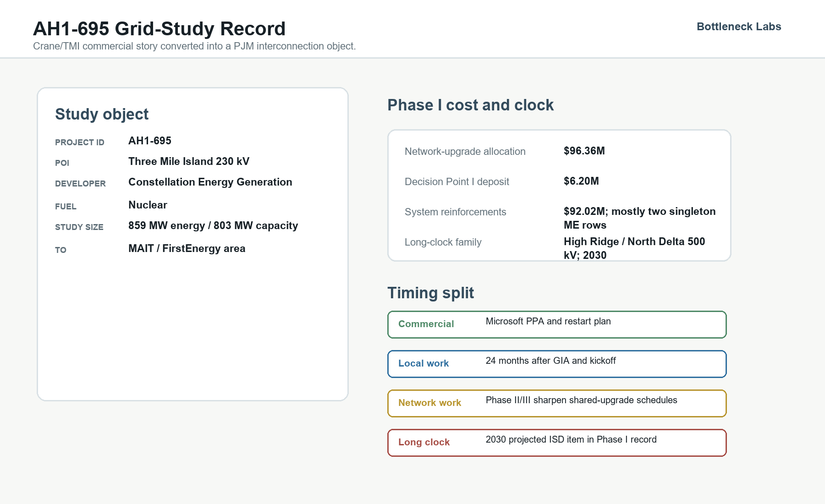This screenshot has height=504, width=825.
Task: Click the gold Network work label
Action: (430, 403)
